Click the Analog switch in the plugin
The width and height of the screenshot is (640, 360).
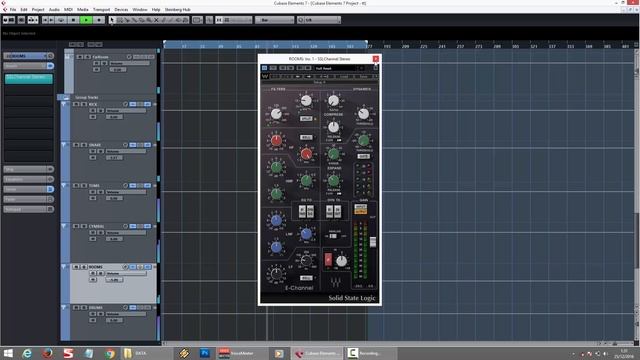point(333,236)
